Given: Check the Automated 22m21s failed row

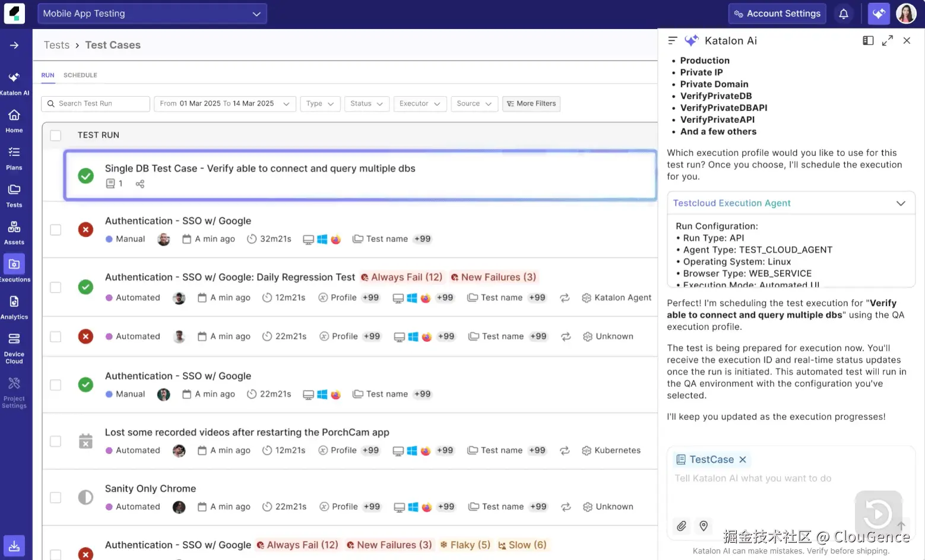Looking at the screenshot, I should (56, 336).
